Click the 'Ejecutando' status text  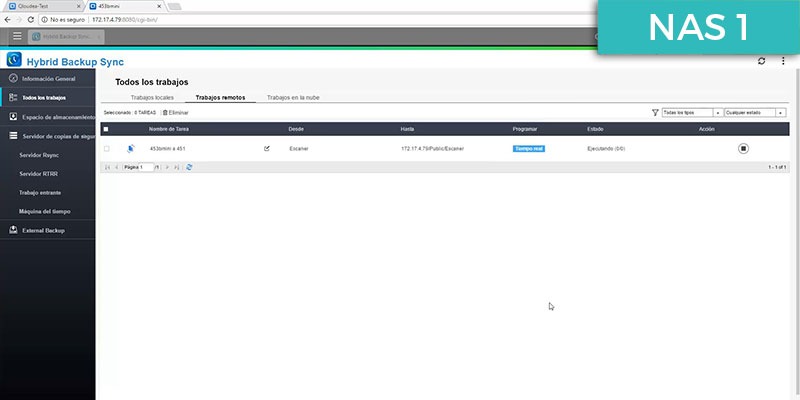point(606,148)
